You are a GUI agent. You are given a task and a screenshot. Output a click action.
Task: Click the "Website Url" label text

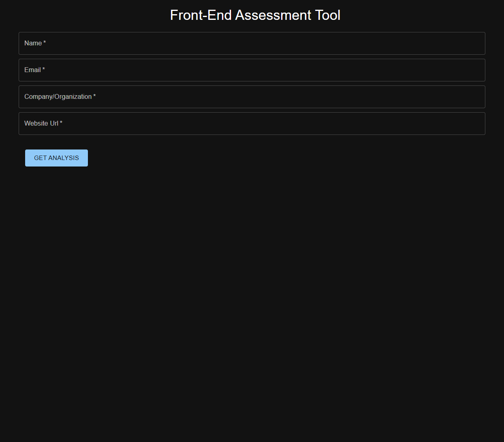pyautogui.click(x=41, y=124)
